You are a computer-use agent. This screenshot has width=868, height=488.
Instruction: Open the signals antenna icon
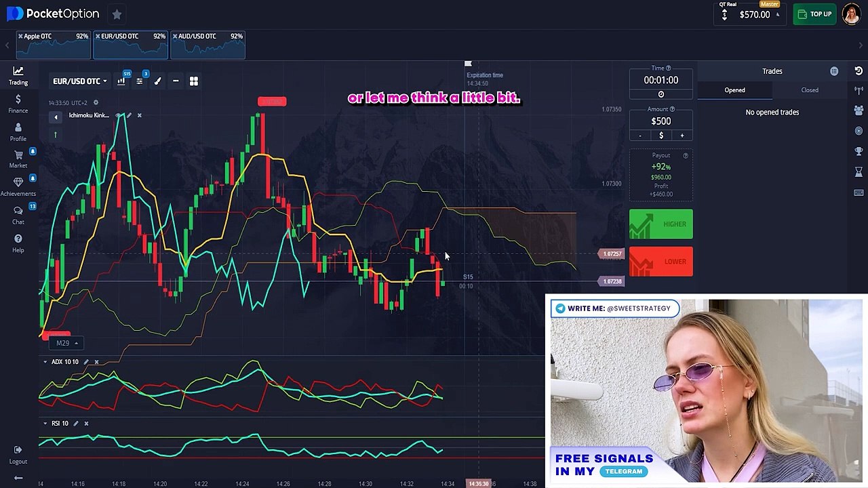coord(859,90)
